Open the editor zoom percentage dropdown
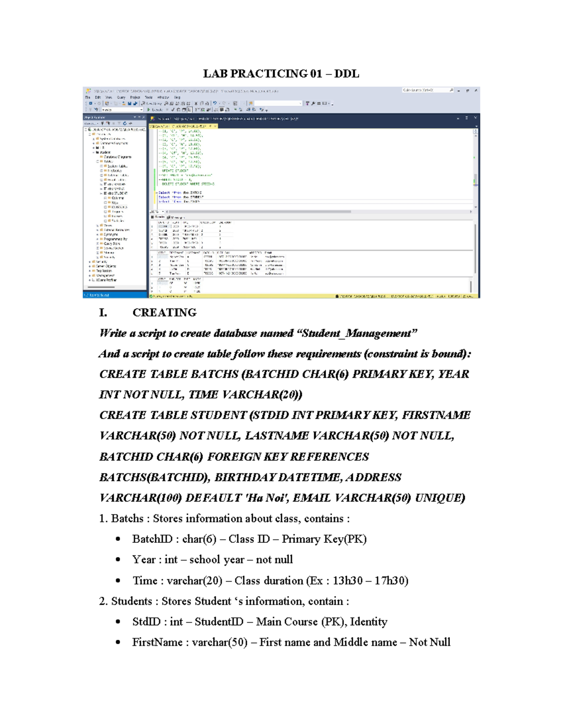This screenshot has width=563, height=728. click(x=156, y=211)
